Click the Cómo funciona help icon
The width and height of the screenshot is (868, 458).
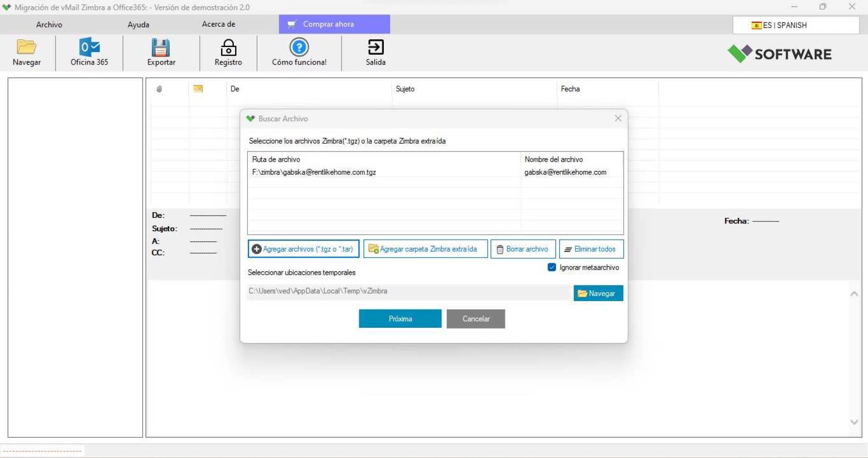(x=299, y=47)
